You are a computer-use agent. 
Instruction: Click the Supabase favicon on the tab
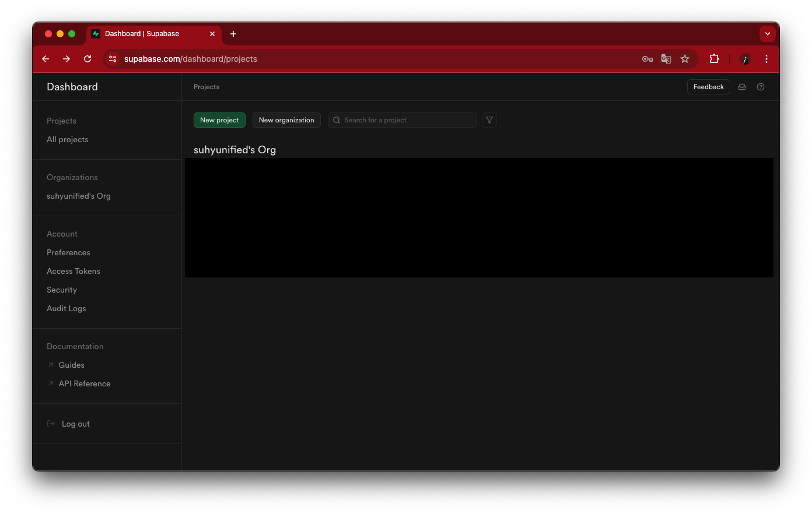96,34
